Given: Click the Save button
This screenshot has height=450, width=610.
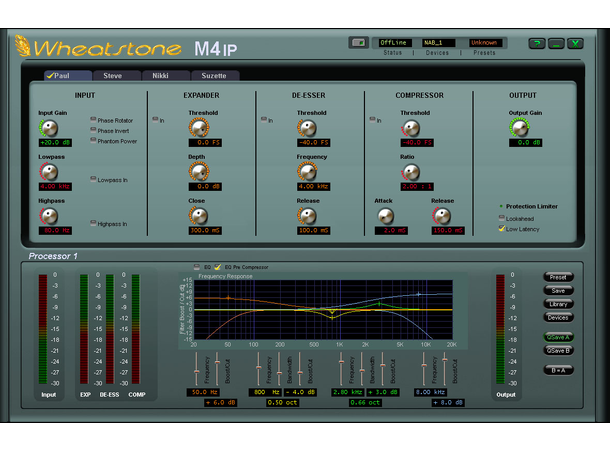Looking at the screenshot, I should click(x=558, y=291).
